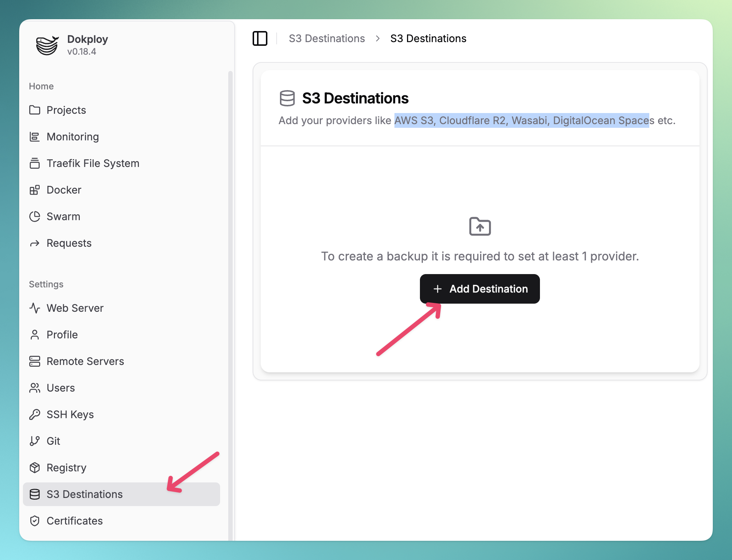
Task: Click the Settings section label
Action: (46, 284)
